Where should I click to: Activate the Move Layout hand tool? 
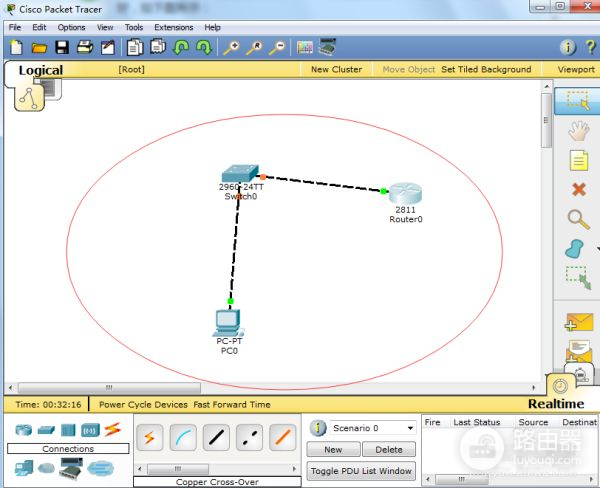click(578, 130)
